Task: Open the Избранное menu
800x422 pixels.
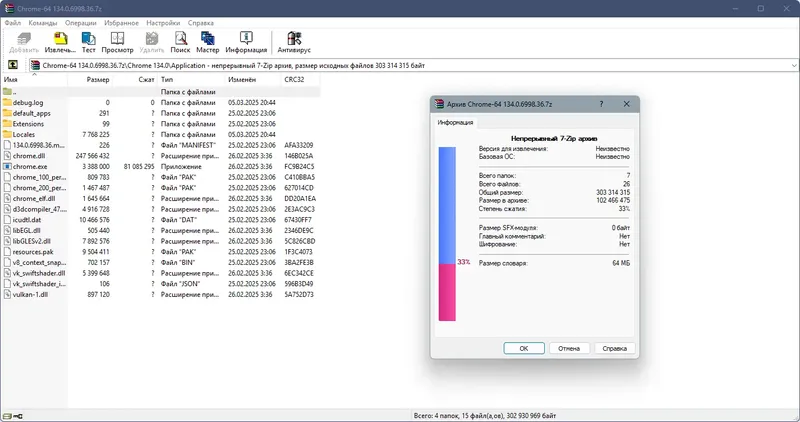Action: pyautogui.click(x=121, y=23)
